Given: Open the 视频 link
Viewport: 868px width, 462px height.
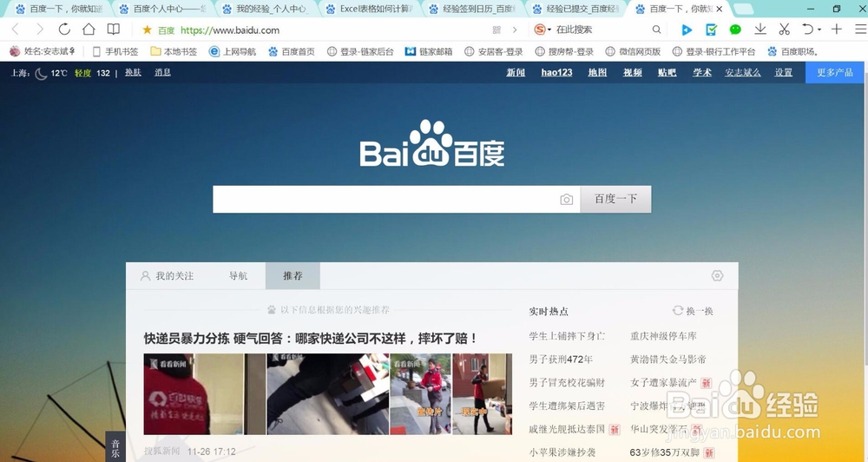Looking at the screenshot, I should tap(632, 73).
